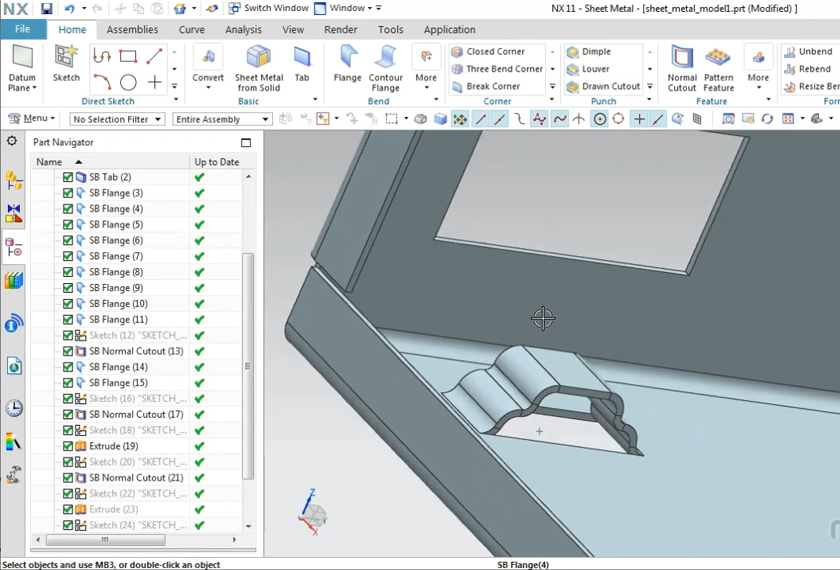Click the Flange bend tool

point(348,60)
